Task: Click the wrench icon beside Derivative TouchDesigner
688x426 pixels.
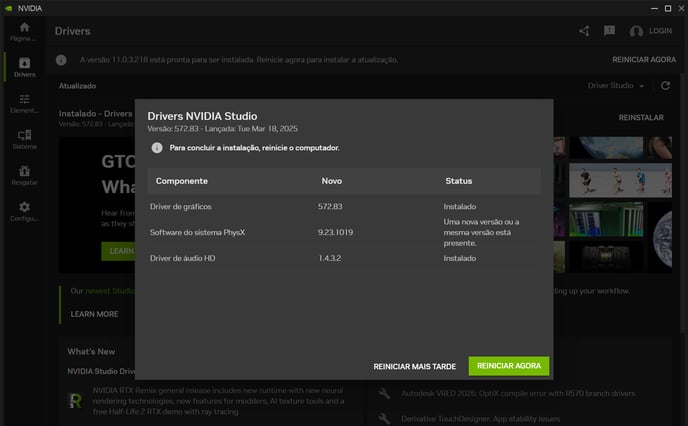Action: pos(384,419)
